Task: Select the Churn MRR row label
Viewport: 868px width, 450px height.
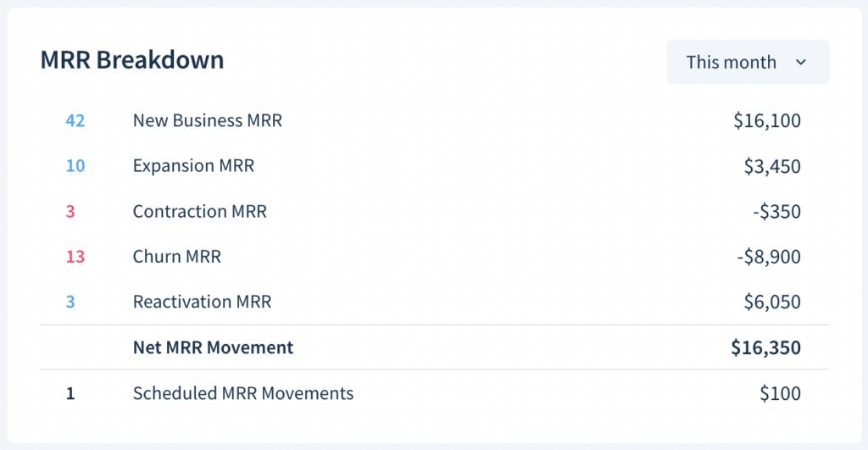Action: pyautogui.click(x=177, y=256)
